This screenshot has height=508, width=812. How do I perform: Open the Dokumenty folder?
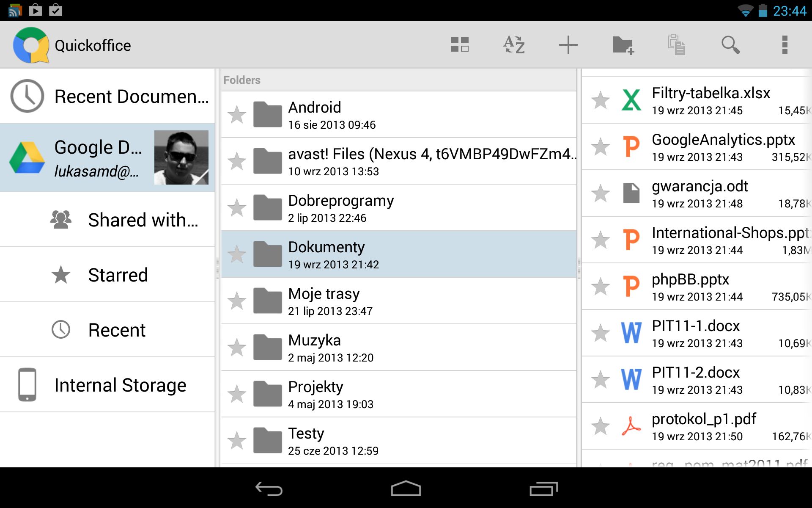(x=399, y=254)
